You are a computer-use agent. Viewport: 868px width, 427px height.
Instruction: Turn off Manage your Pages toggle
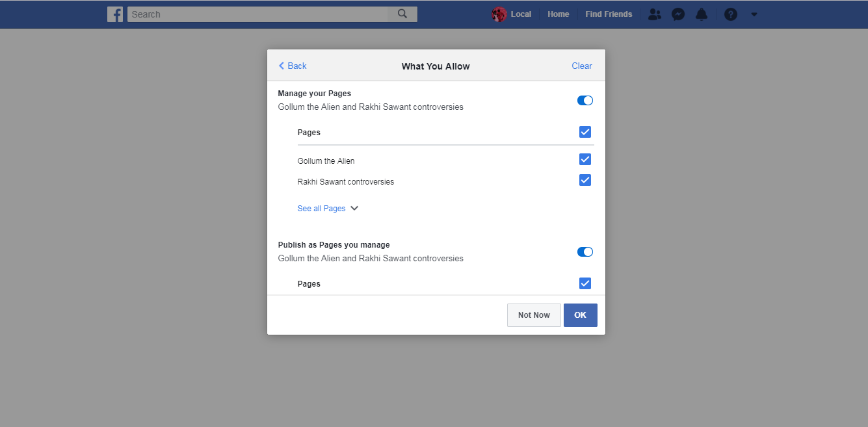[x=585, y=101]
